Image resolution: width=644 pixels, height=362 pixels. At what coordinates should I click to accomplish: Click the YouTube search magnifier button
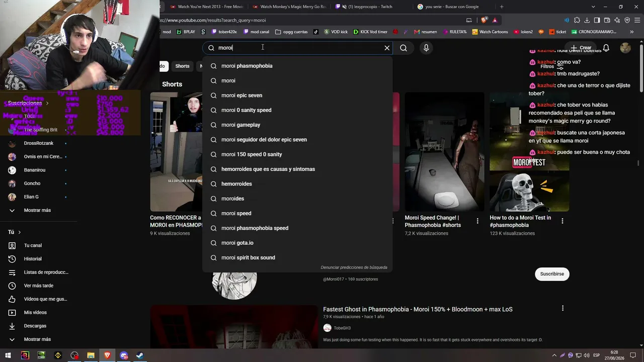(x=404, y=48)
